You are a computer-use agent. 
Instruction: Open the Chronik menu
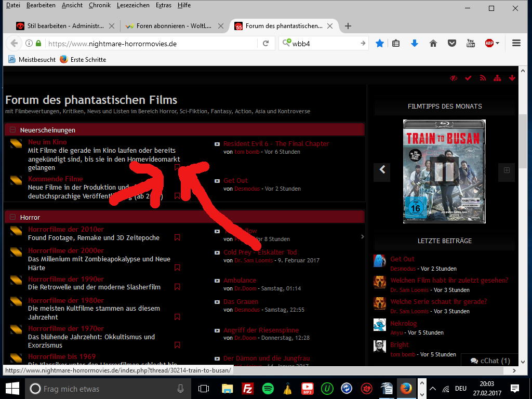[x=100, y=5]
